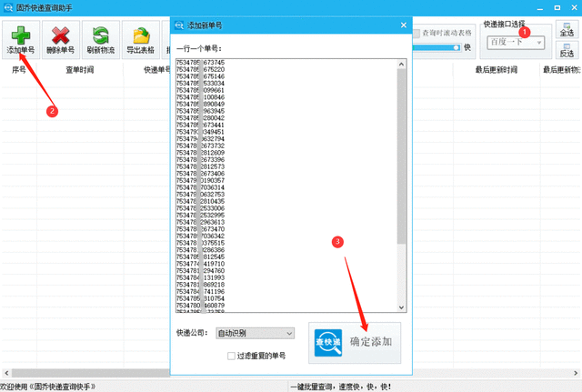Click inside the tracking numbers text area
The height and width of the screenshot is (392, 582).
291,186
